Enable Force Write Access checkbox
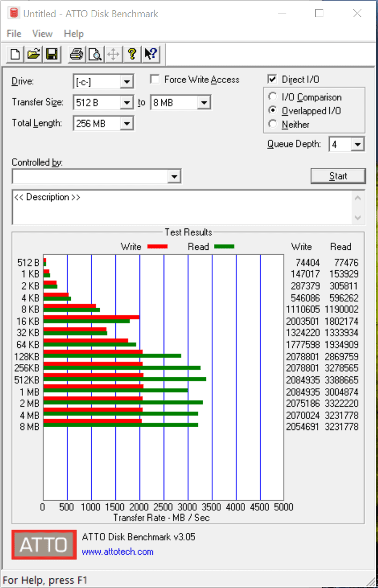The image size is (378, 588). tap(154, 79)
